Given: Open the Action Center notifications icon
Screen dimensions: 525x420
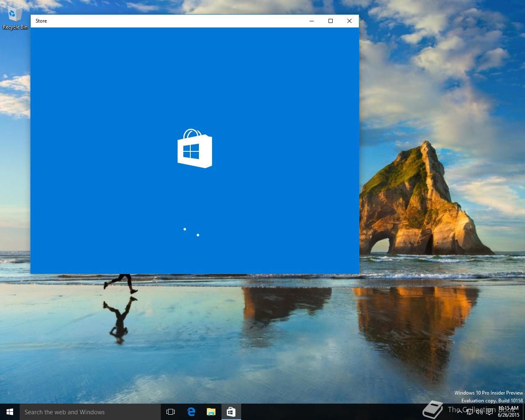Looking at the screenshot, I should pyautogui.click(x=490, y=412).
